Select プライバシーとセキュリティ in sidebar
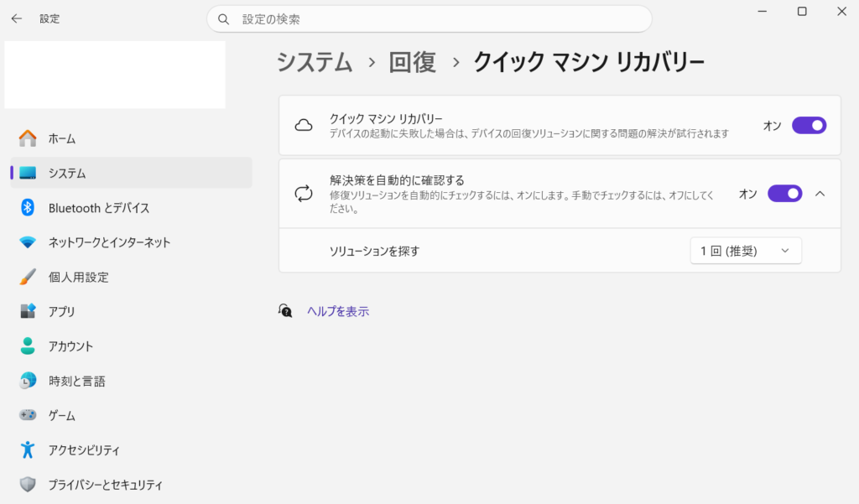This screenshot has width=859, height=504. (x=105, y=485)
